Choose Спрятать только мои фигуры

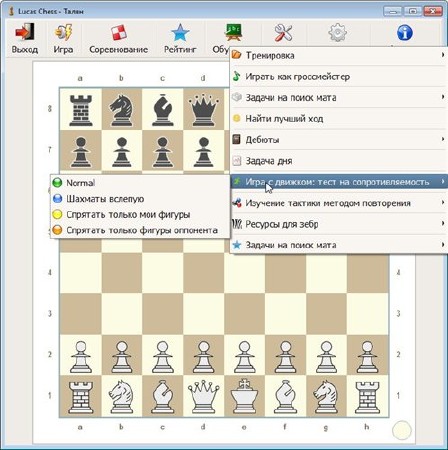tap(140, 214)
